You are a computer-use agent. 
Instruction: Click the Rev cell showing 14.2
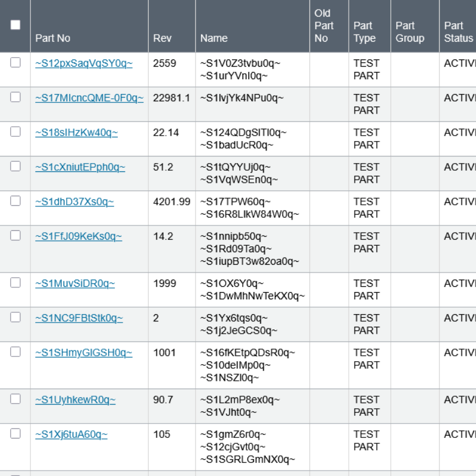tap(163, 236)
